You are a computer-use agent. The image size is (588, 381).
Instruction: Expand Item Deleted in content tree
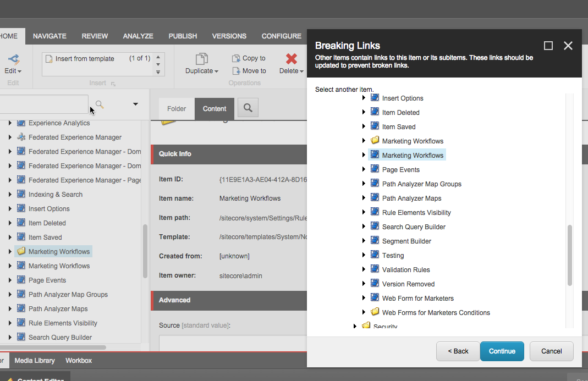tap(10, 223)
